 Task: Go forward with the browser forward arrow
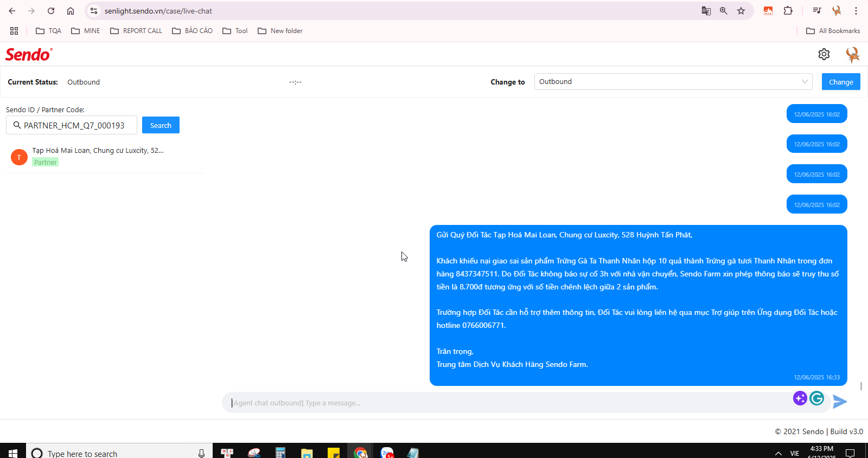pyautogui.click(x=31, y=11)
